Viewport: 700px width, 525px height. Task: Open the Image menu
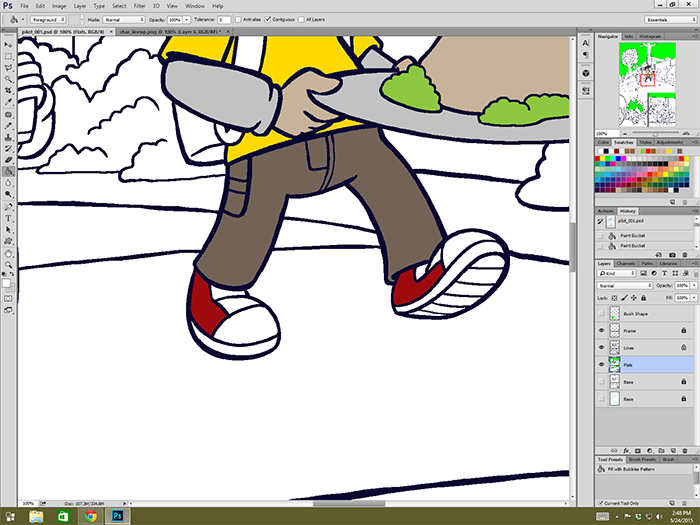click(59, 6)
